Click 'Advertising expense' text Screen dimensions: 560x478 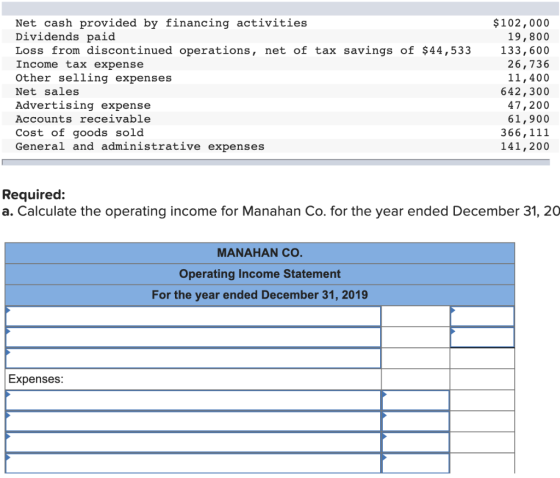point(83,105)
